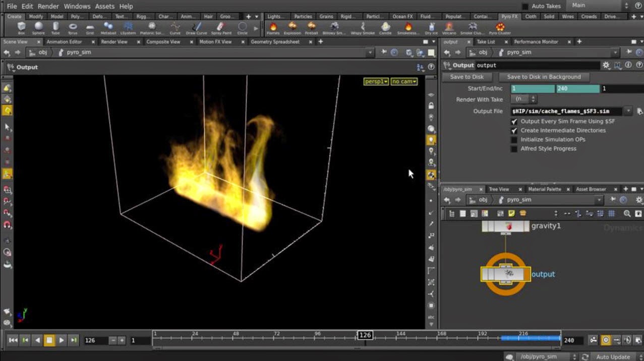
Task: Open the Windows menu
Action: (77, 6)
